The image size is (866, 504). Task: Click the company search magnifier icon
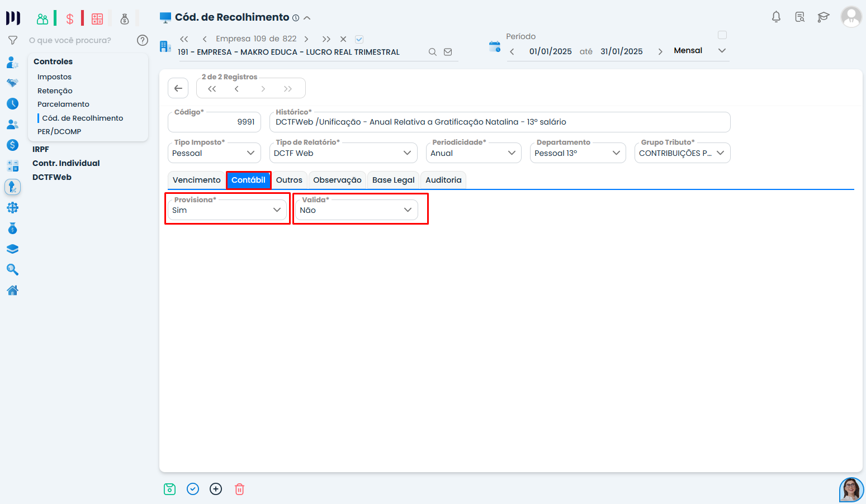(x=432, y=52)
